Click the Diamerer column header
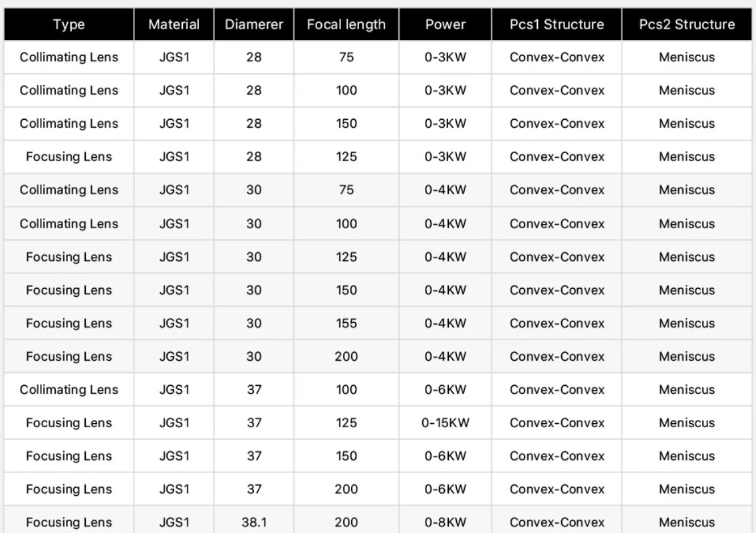The width and height of the screenshot is (756, 533). pos(254,25)
